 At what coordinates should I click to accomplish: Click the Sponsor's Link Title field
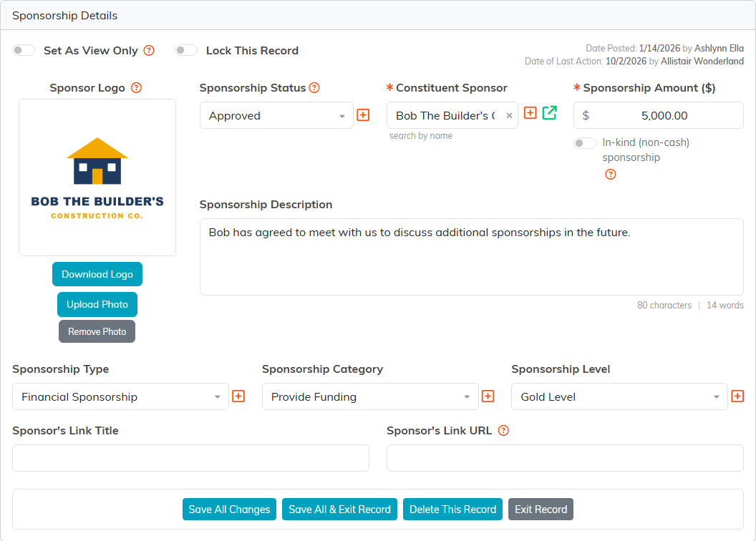click(x=191, y=458)
